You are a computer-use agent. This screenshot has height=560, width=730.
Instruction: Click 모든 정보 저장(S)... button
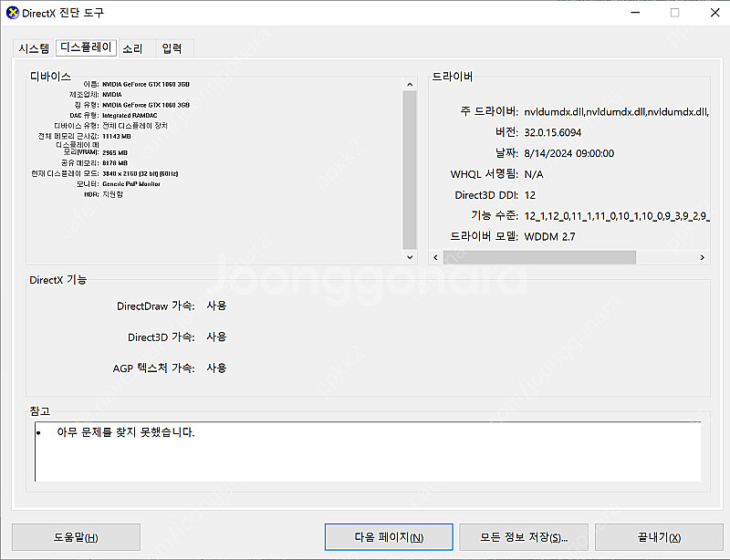(x=524, y=537)
